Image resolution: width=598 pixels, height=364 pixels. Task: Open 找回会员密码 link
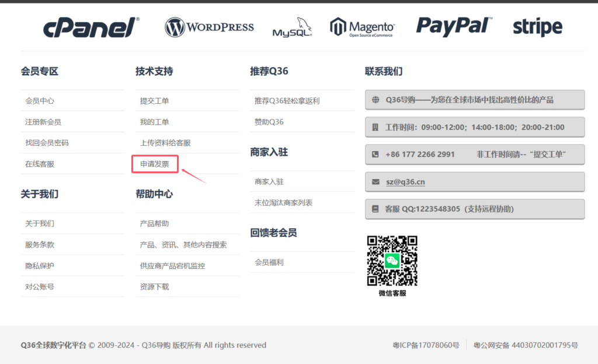coord(47,143)
